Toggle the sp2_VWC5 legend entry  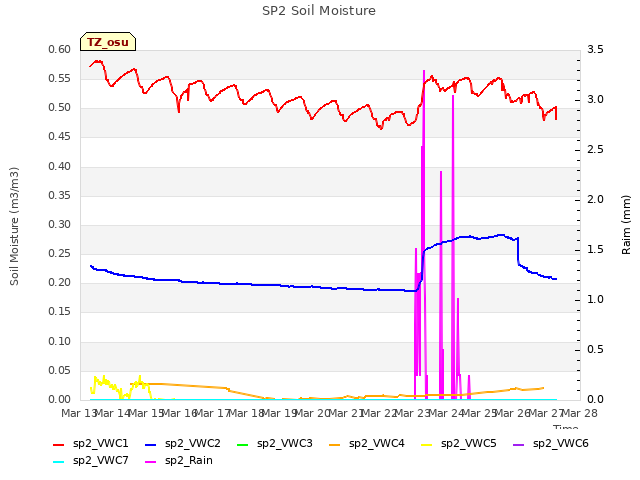[458, 444]
